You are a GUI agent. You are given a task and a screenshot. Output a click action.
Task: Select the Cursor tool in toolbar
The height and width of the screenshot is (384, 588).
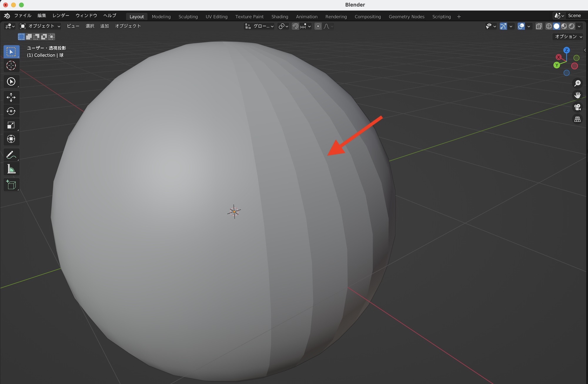point(11,66)
